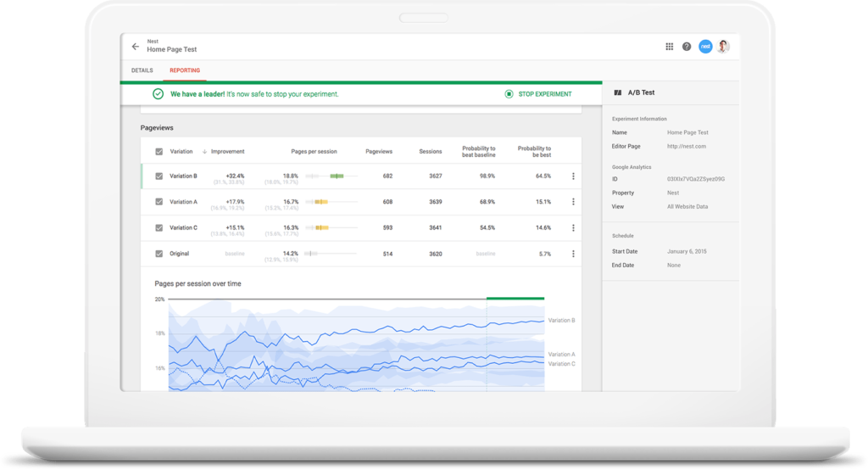Select the Reporting tab
Image resolution: width=868 pixels, height=470 pixels.
[x=185, y=70]
